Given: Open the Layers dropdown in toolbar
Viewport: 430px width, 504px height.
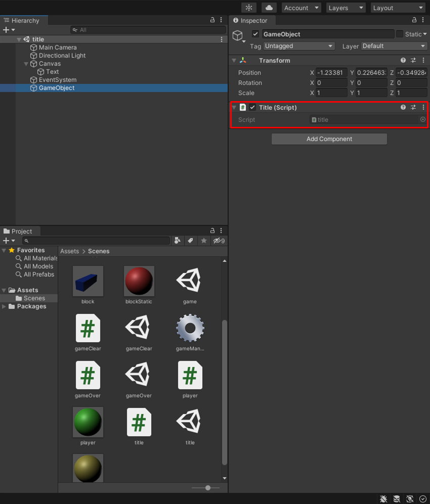Looking at the screenshot, I should [x=346, y=8].
